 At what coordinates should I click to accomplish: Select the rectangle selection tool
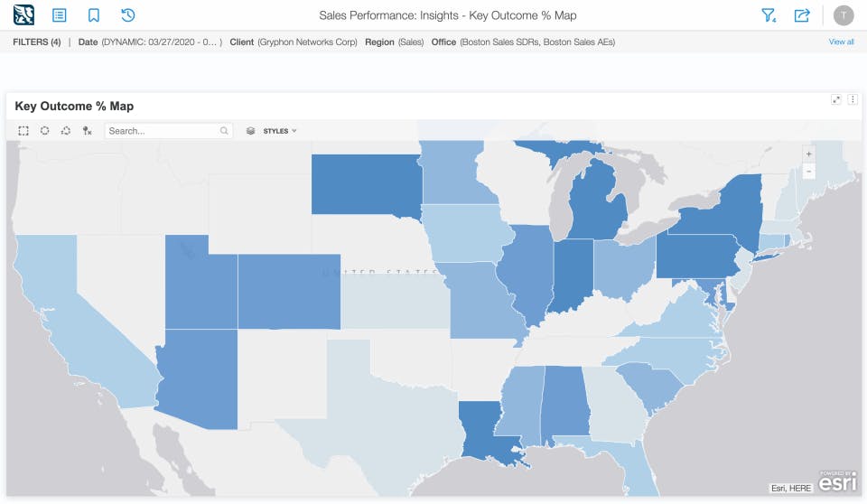23,131
